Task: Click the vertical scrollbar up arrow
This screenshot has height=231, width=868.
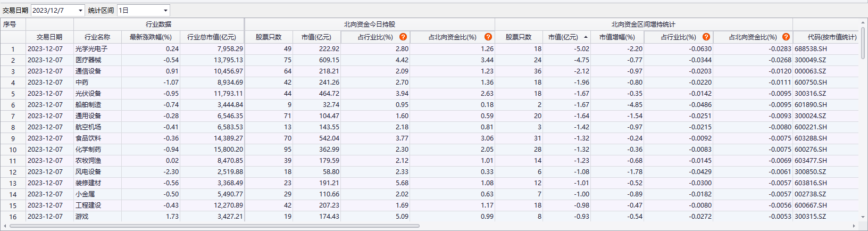Action: [863, 22]
